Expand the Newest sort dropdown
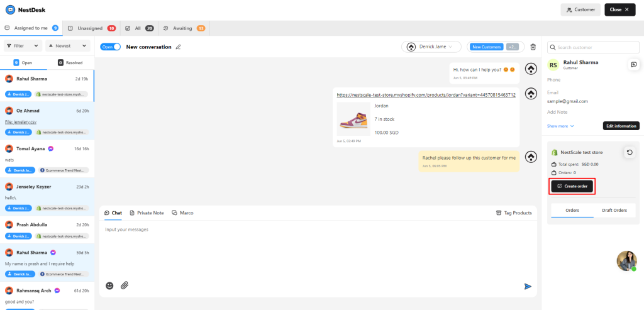 coord(68,46)
